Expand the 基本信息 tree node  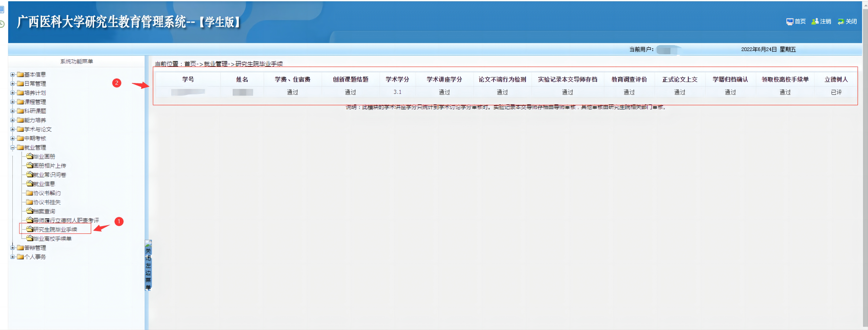click(x=13, y=75)
